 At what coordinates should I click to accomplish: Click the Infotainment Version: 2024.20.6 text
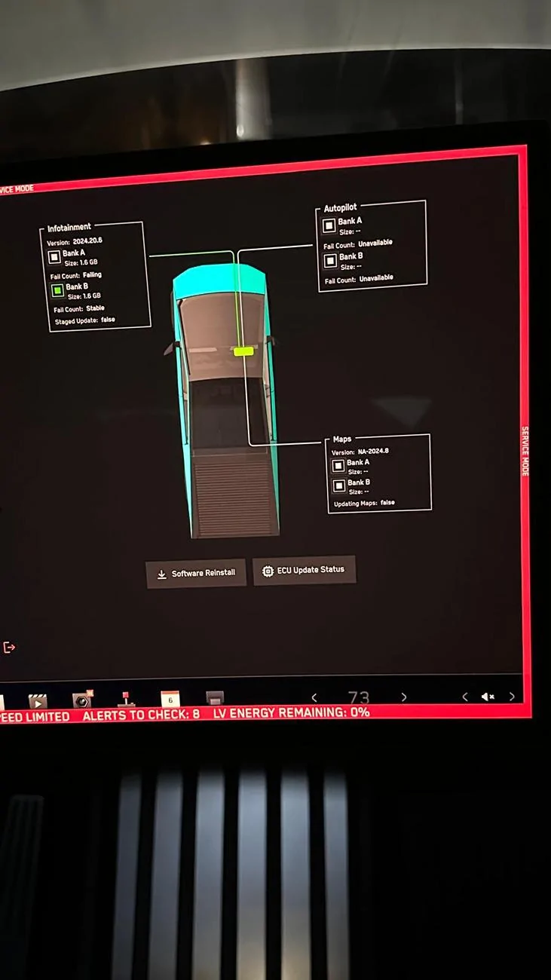point(75,241)
